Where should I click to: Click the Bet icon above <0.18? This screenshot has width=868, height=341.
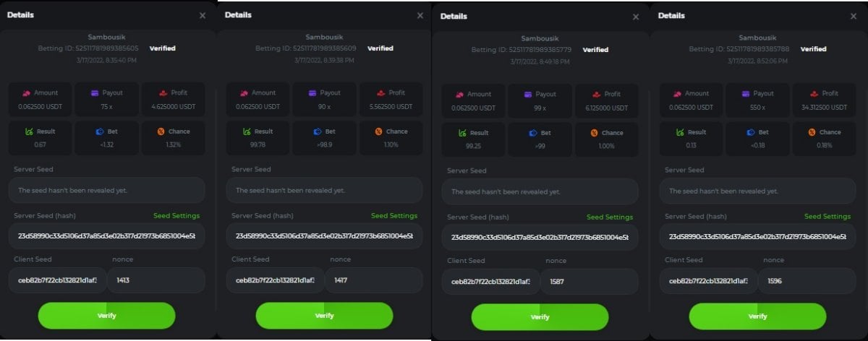(x=750, y=132)
